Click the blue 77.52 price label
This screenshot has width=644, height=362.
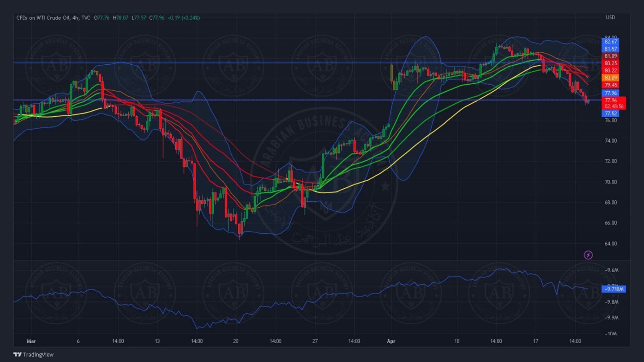611,114
